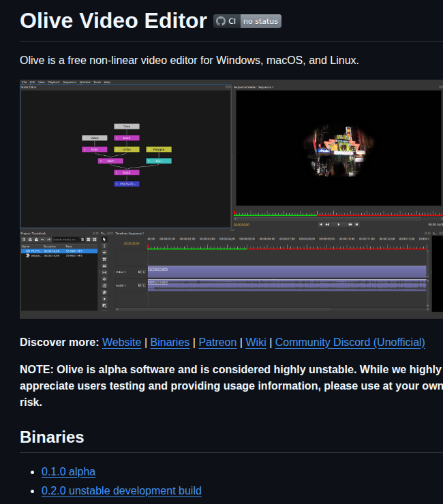Open the Wiki link
Viewport: 443px width, 504px height.
coord(256,343)
